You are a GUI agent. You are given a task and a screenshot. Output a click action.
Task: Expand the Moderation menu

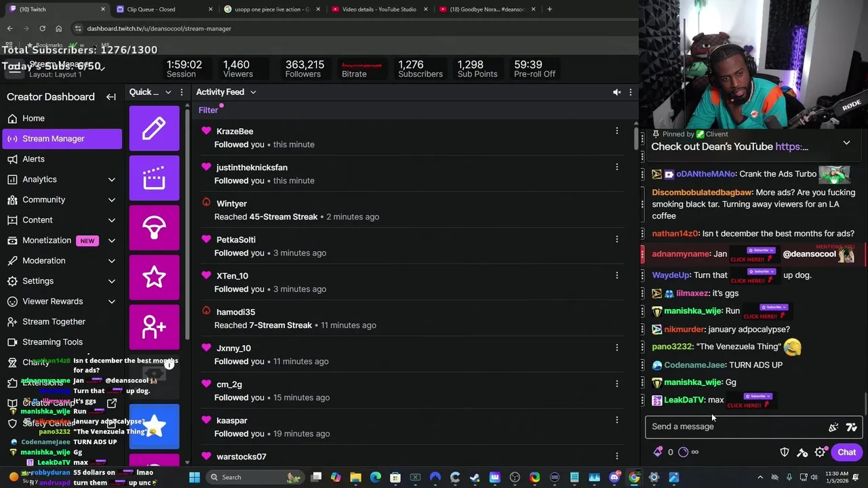pyautogui.click(x=112, y=261)
